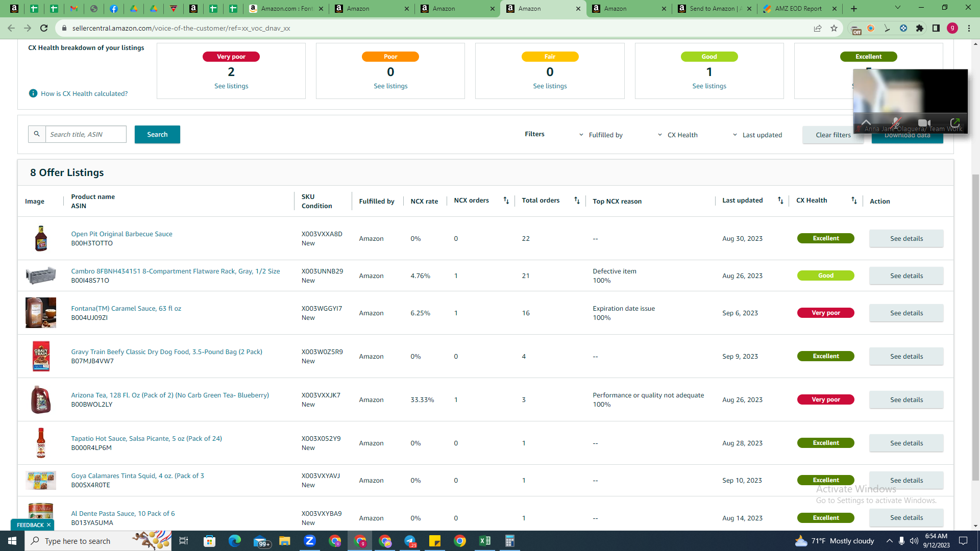This screenshot has width=980, height=551.
Task: Unmute the microphone in the call overlay
Action: 895,122
